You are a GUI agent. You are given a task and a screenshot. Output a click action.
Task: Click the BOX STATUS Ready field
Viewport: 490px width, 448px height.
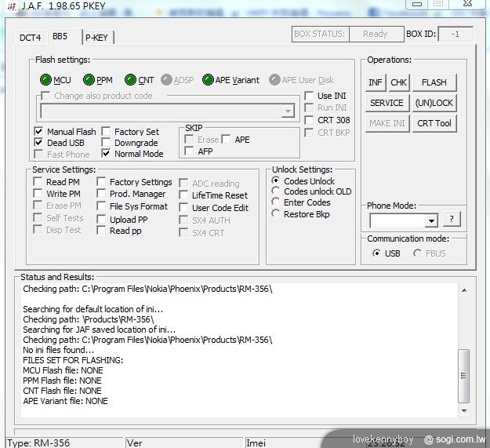coord(376,34)
